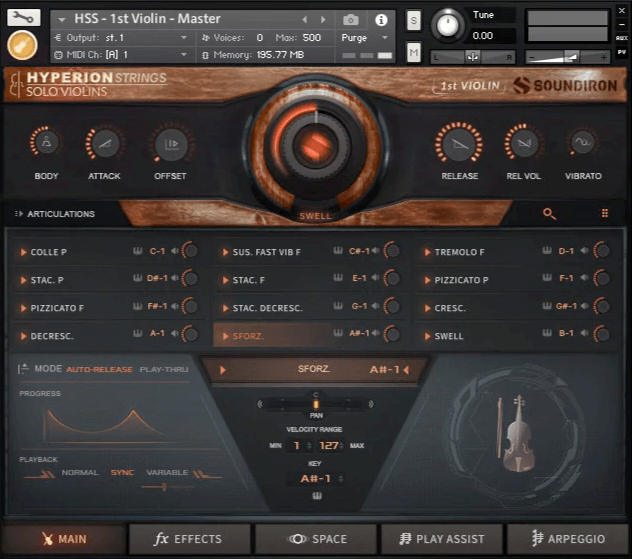
Task: Click the speaker icon for STAC. P
Action: 175,278
